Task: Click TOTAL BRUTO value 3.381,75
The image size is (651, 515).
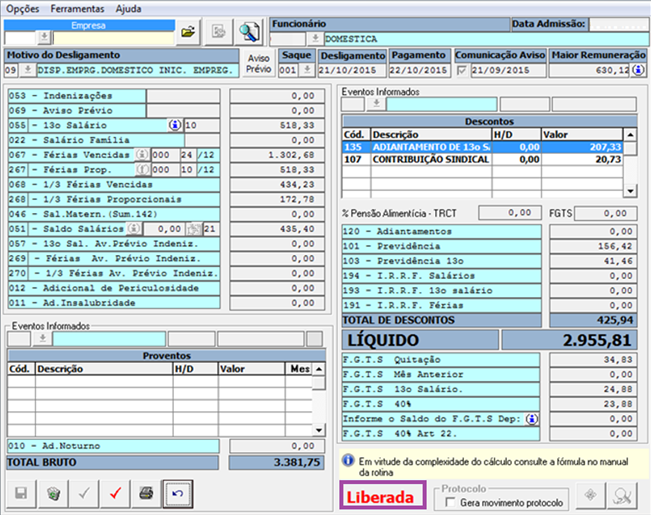Action: point(277,462)
